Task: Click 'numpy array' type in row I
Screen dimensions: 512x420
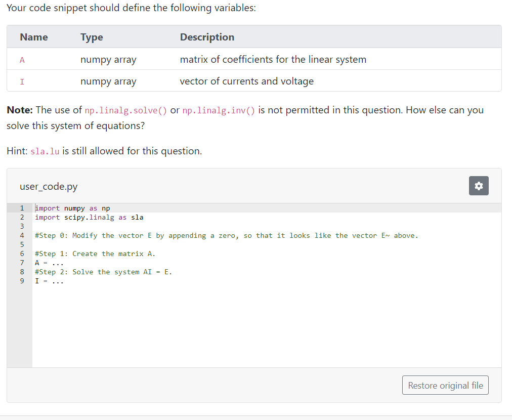Action: 108,81
